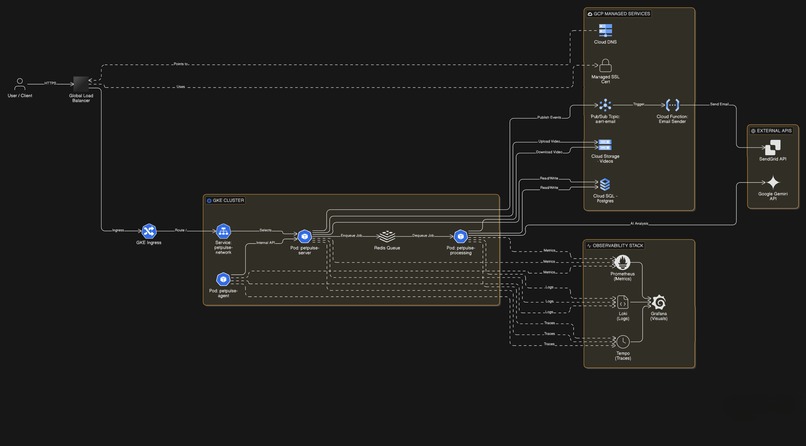This screenshot has height=446, width=806.
Task: Click the 'Dequeue Job' edge label
Action: click(423, 235)
